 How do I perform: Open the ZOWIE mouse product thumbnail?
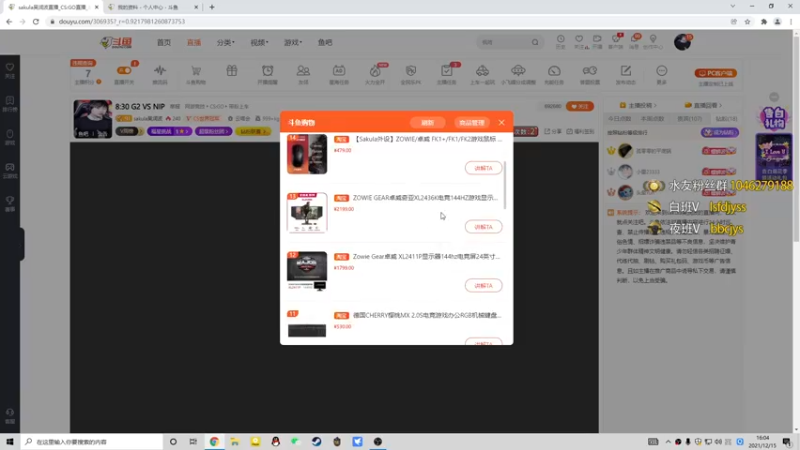(x=307, y=154)
